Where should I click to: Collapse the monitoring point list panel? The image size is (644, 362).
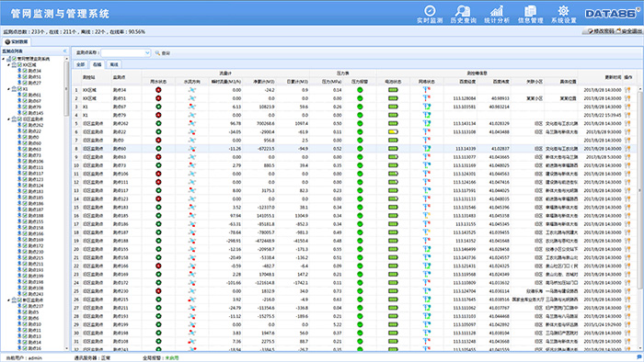tap(65, 51)
